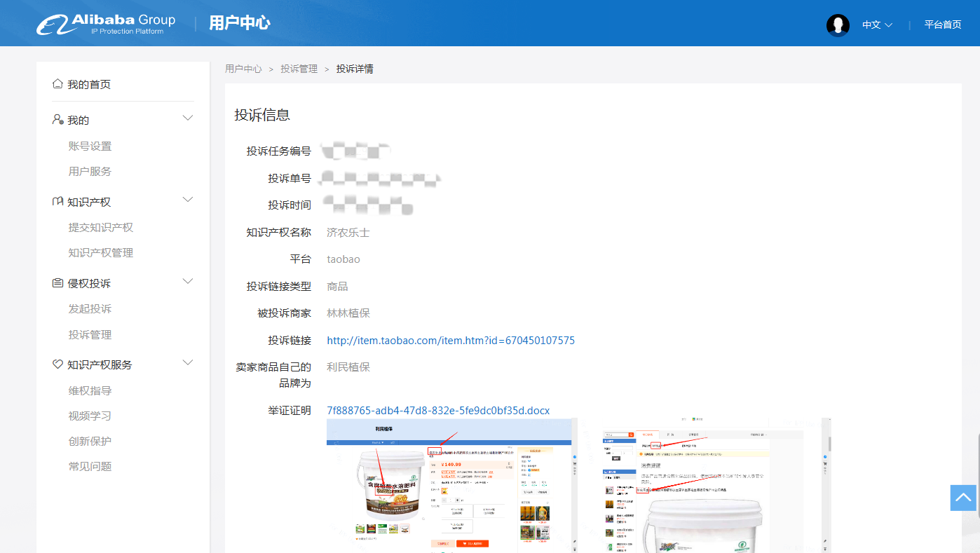Click the taobao platform value
This screenshot has height=553, width=980.
point(343,259)
